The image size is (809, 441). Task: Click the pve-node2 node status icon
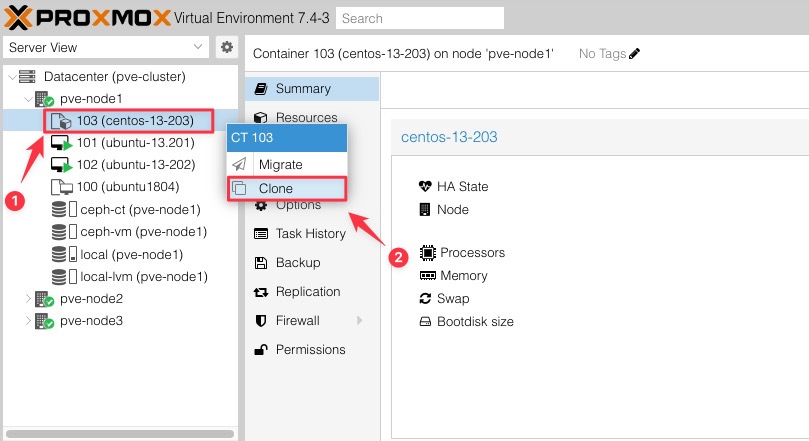click(44, 299)
